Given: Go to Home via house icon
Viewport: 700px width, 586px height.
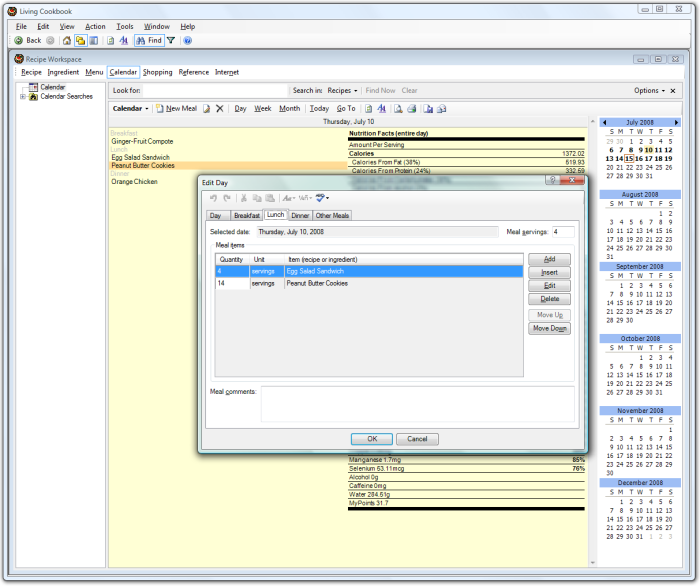Looking at the screenshot, I should 67,41.
